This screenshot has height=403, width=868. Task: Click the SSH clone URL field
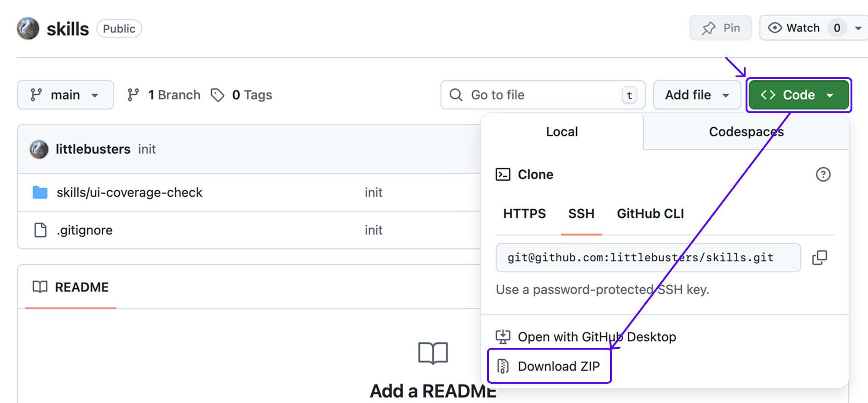click(648, 258)
